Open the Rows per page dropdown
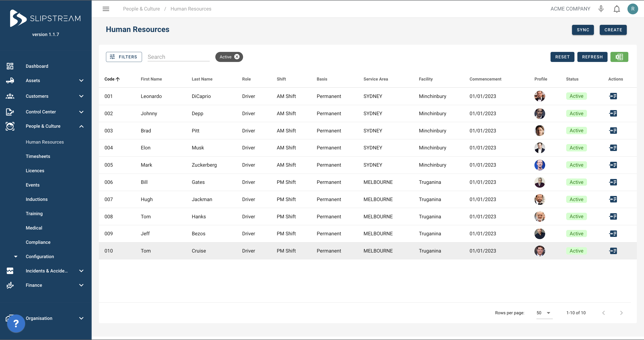This screenshot has height=340, width=644. [x=544, y=313]
